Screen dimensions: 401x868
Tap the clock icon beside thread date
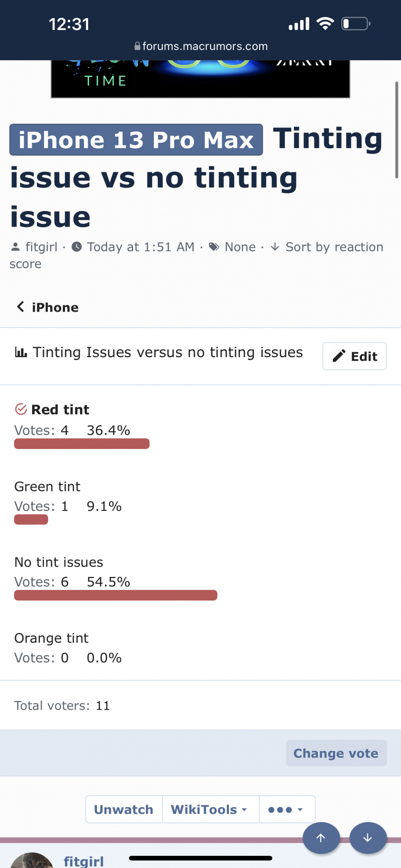(77, 247)
